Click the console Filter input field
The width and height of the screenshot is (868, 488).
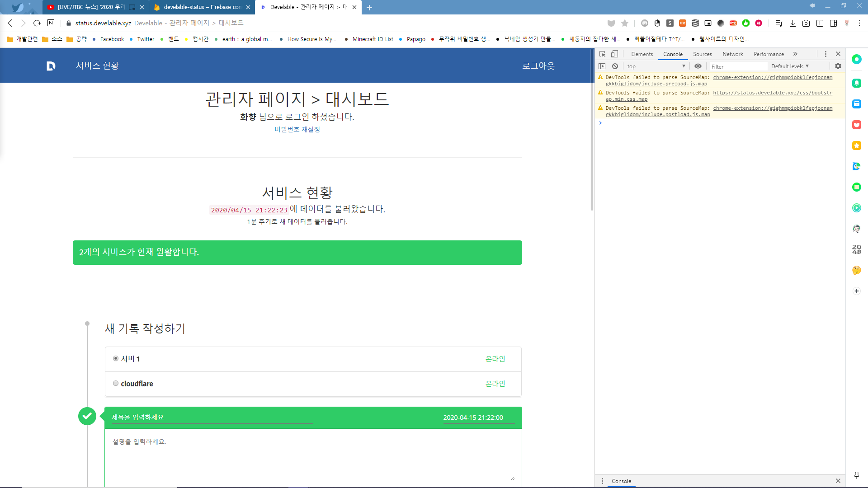point(738,66)
